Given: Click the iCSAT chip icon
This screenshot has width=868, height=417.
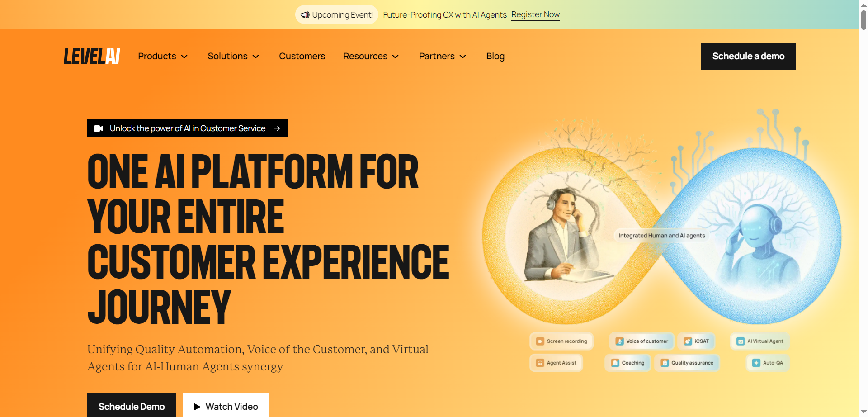Looking at the screenshot, I should click(x=688, y=341).
